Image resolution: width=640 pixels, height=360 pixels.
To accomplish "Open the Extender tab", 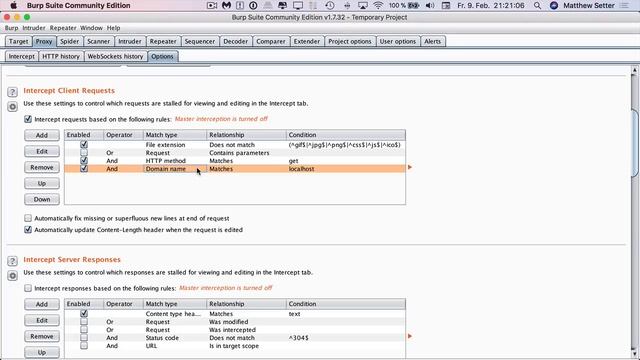I will point(307,41).
